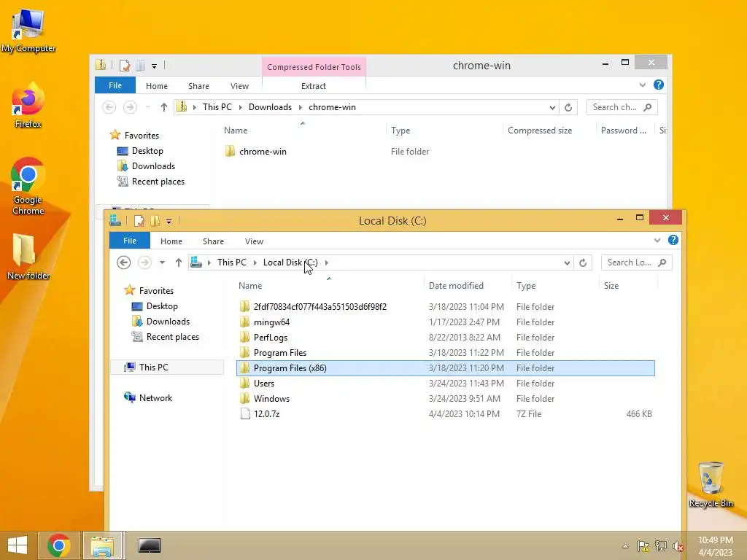Sort by Name column in Local Disk window
Viewport: 747px width, 560px height.
click(329, 286)
